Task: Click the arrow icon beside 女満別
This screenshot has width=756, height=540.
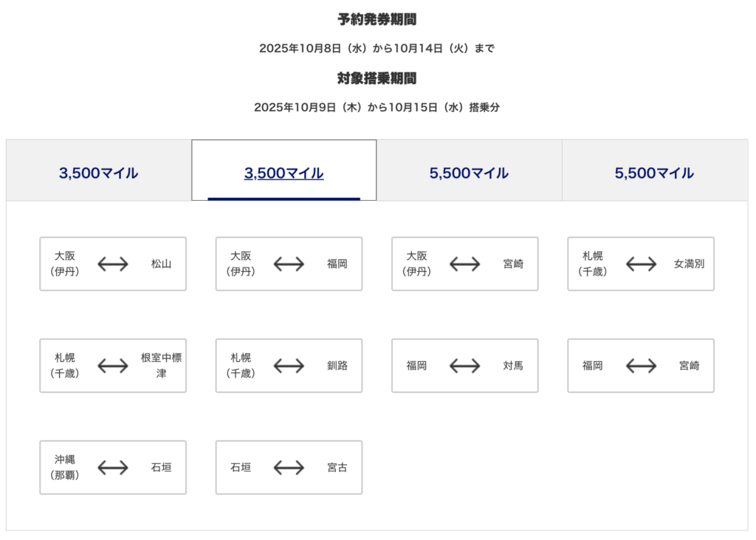Action: [641, 264]
